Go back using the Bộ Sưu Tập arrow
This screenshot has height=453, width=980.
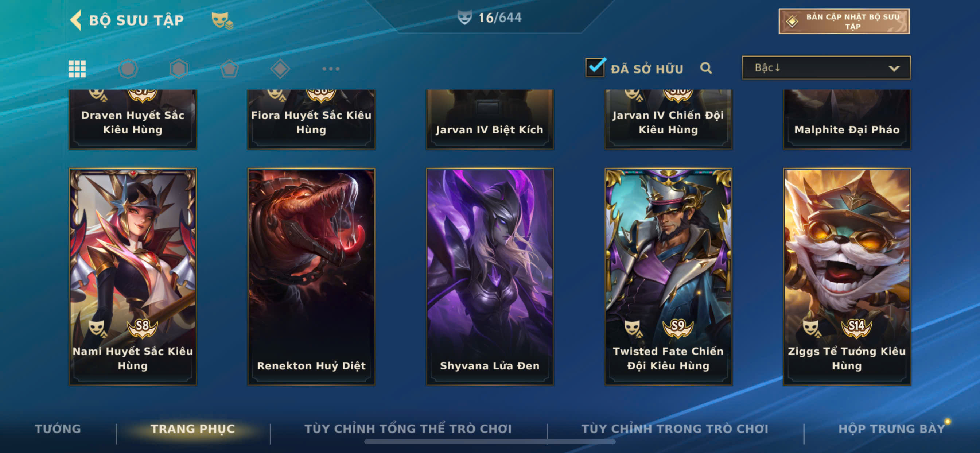[x=76, y=20]
